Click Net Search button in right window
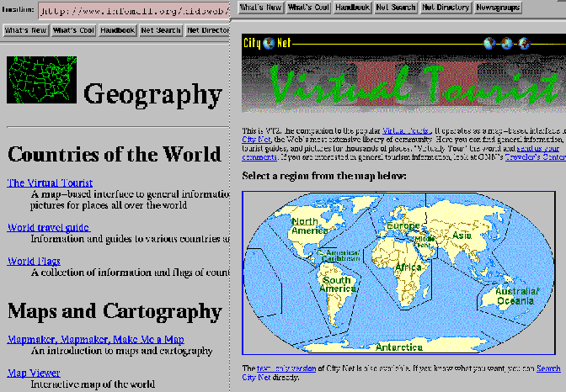Image resolution: width=566 pixels, height=392 pixels. (x=396, y=8)
